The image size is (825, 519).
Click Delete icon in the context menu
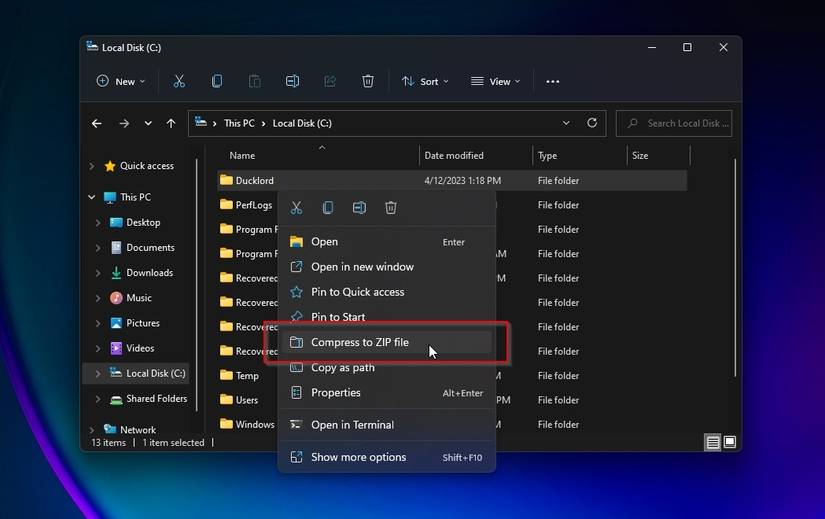(x=391, y=207)
